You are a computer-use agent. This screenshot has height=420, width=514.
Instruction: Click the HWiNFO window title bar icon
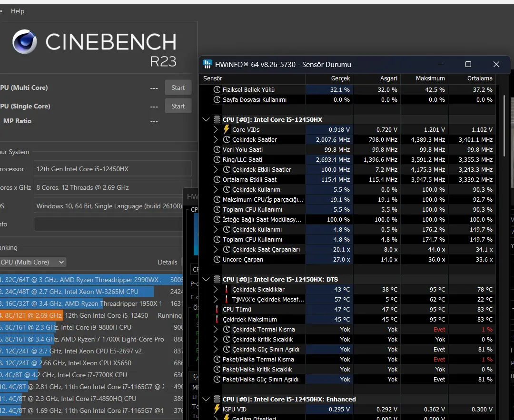pyautogui.click(x=207, y=64)
